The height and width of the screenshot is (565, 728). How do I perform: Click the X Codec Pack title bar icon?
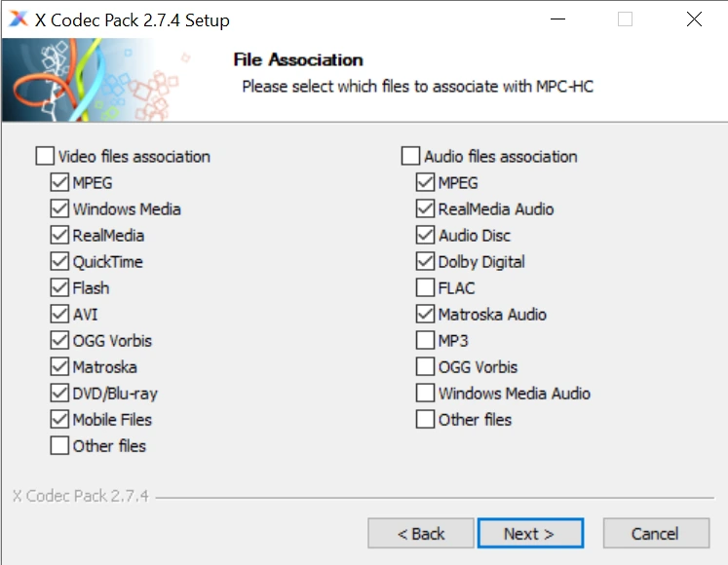pyautogui.click(x=19, y=19)
